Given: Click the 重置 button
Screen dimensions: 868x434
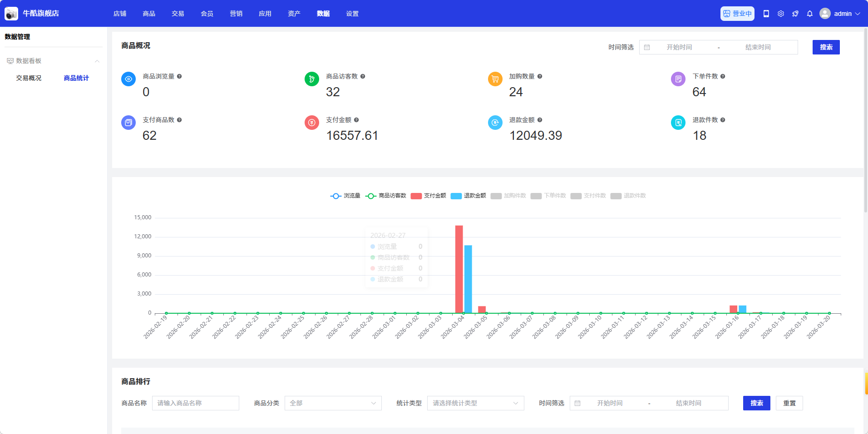Looking at the screenshot, I should pos(789,403).
